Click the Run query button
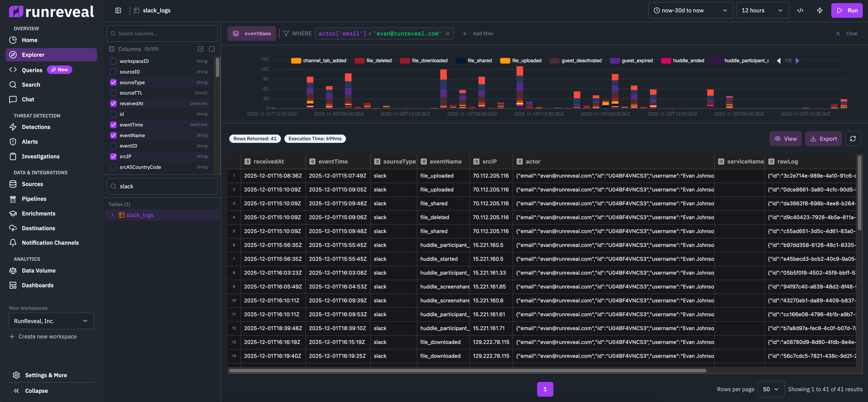This screenshot has height=402, width=868. [x=847, y=10]
